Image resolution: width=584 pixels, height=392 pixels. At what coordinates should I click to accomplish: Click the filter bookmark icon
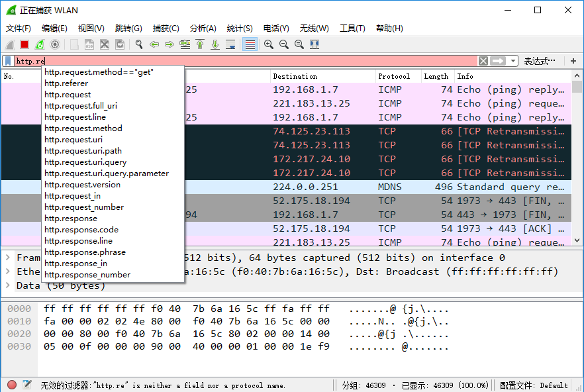click(8, 61)
